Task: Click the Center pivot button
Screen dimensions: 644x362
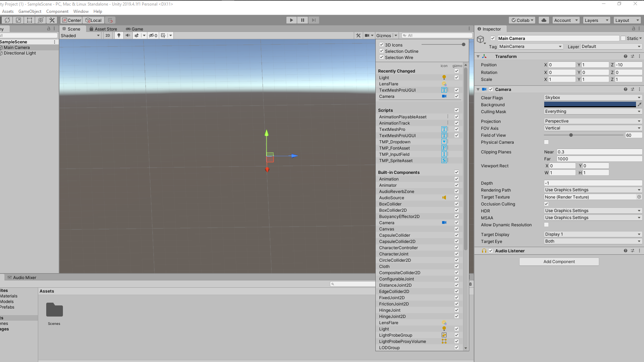Action: pyautogui.click(x=72, y=20)
